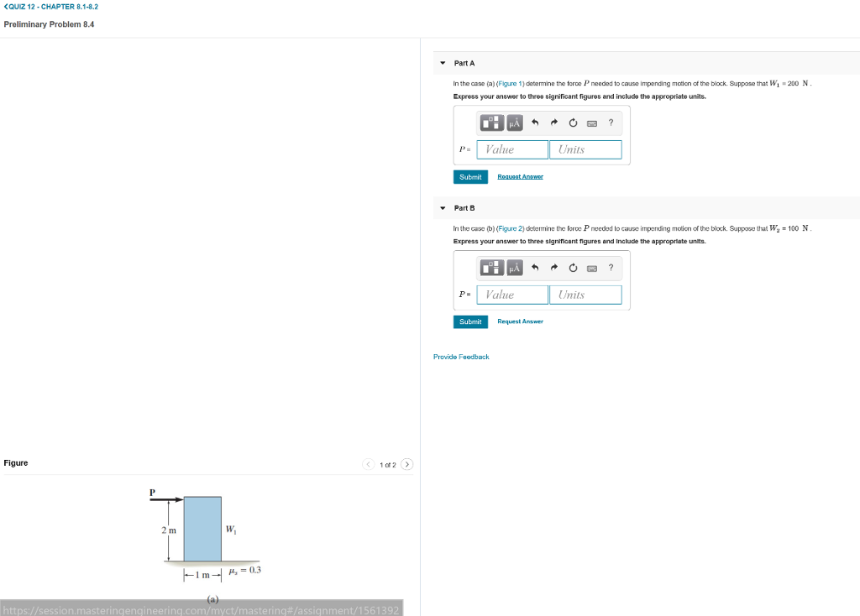Click the keyboard icon in Part B toolbar

[x=591, y=268]
